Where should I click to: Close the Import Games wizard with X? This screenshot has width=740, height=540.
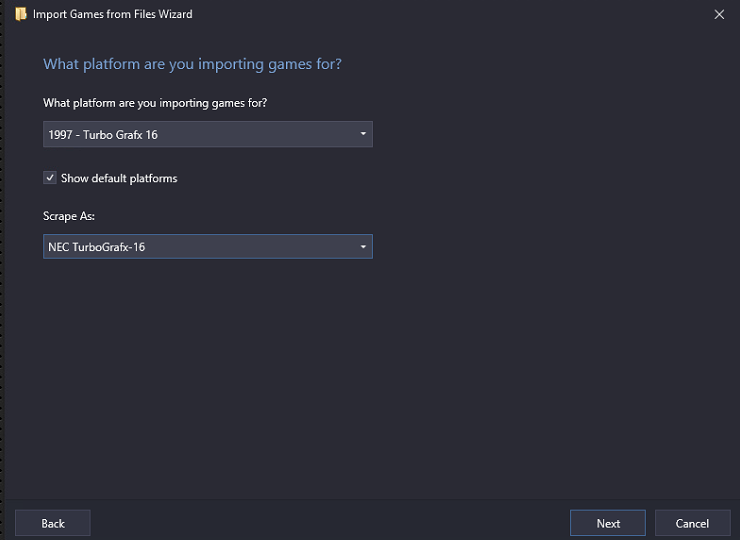[x=719, y=15]
